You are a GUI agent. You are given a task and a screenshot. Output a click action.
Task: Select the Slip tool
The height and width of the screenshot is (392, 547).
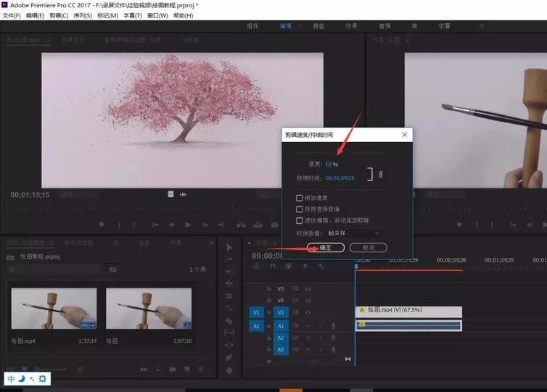pos(229,333)
